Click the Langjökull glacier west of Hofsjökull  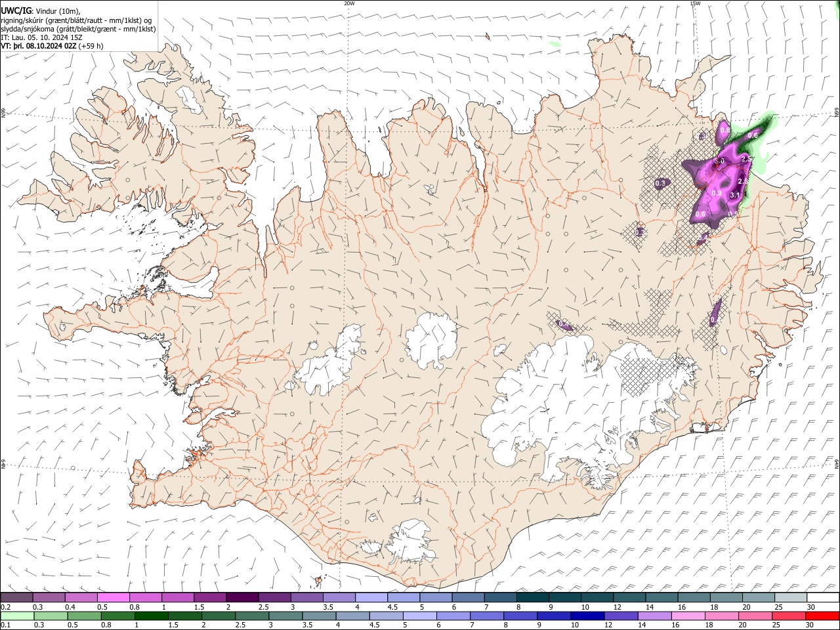[331, 361]
